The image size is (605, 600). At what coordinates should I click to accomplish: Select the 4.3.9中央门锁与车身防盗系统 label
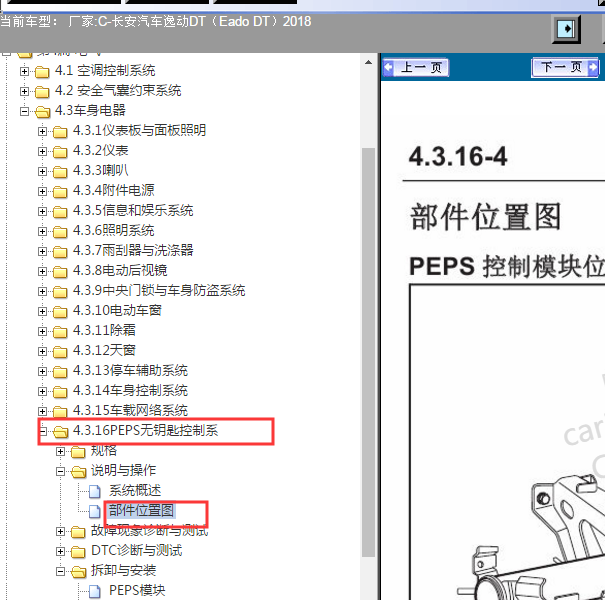[159, 290]
